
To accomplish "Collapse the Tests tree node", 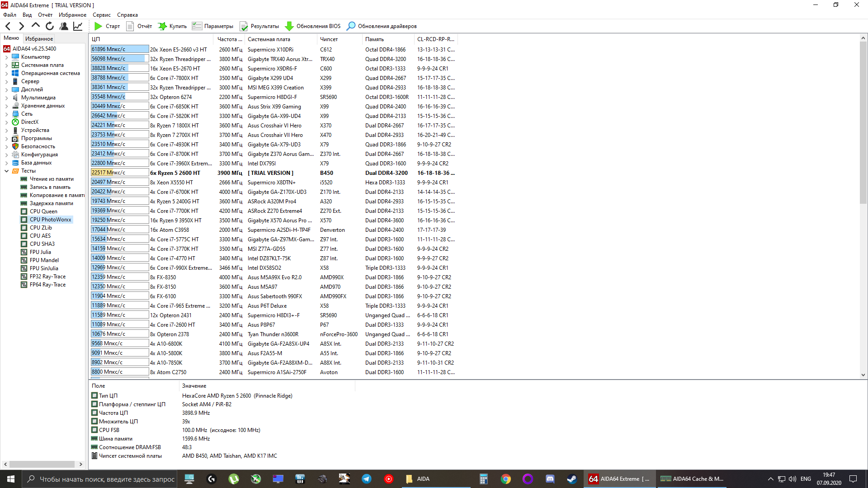I will (6, 171).
